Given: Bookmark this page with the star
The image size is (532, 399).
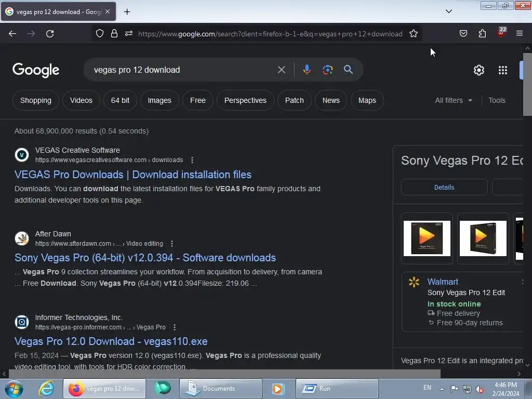Looking at the screenshot, I should [x=413, y=34].
